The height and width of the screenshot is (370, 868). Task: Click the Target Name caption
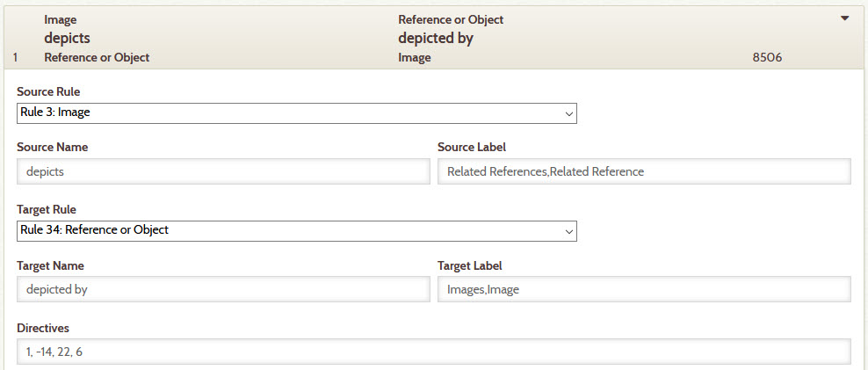(50, 266)
